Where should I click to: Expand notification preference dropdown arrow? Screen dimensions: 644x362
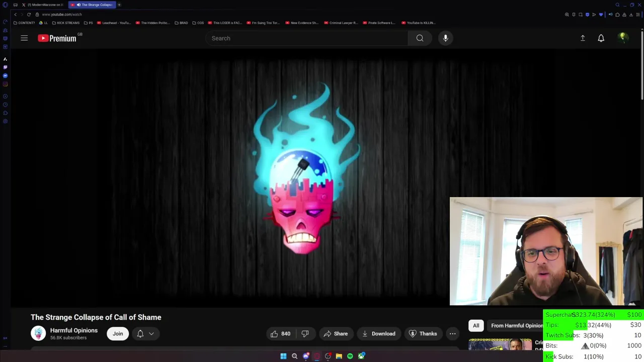click(x=151, y=334)
